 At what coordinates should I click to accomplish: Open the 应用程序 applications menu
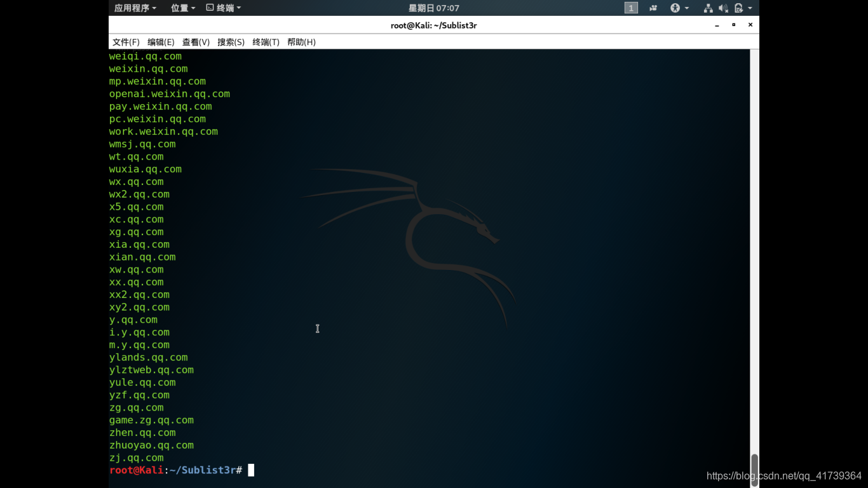(x=135, y=8)
